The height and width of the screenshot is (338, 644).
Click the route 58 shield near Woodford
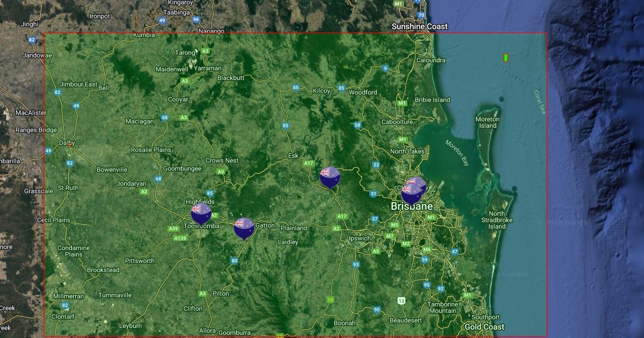(357, 126)
